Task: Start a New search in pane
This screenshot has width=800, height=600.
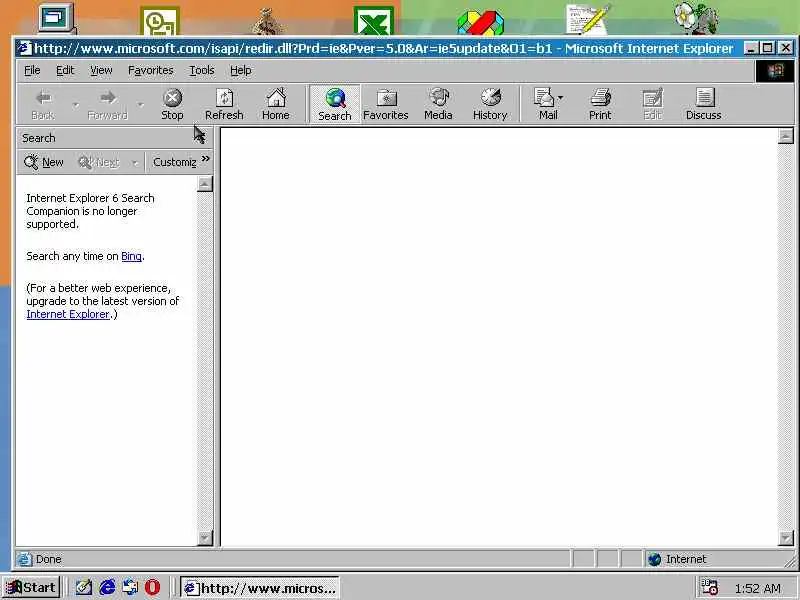Action: tap(44, 162)
